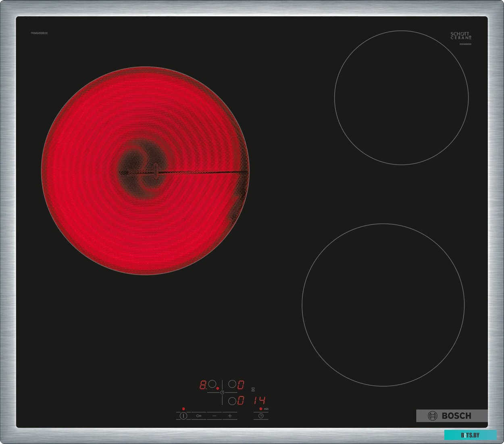Click the lower-right unlit cooking zone

pos(383,305)
